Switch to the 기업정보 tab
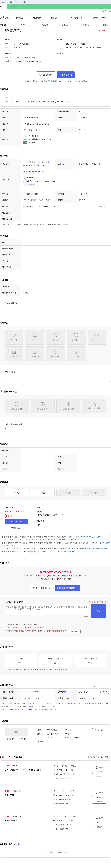This screenshot has height=868, width=111. 106,25
